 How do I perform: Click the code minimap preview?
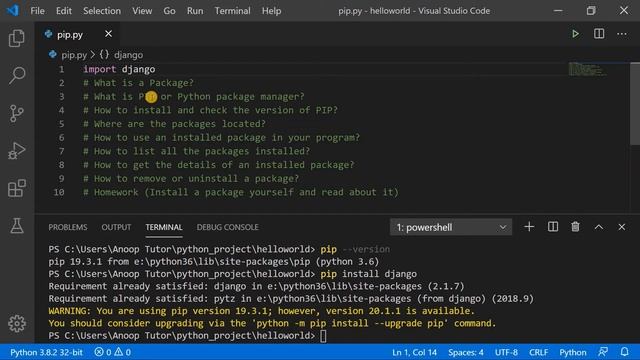tap(587, 69)
